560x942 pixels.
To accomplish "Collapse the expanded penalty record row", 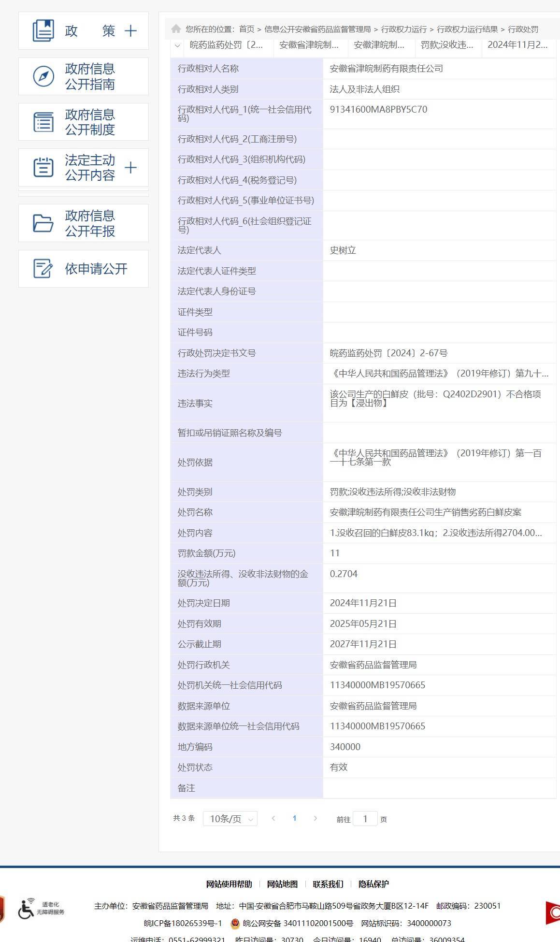I will click(x=177, y=45).
